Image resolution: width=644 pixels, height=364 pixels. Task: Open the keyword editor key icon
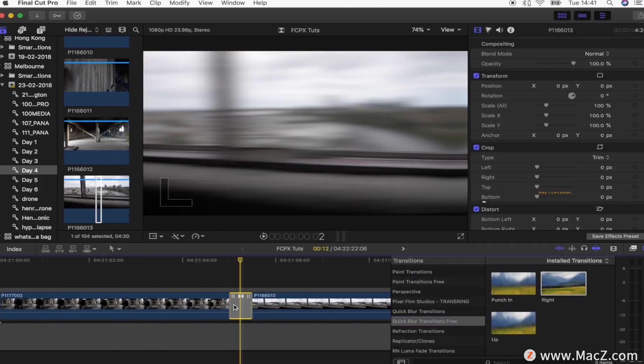point(57,15)
